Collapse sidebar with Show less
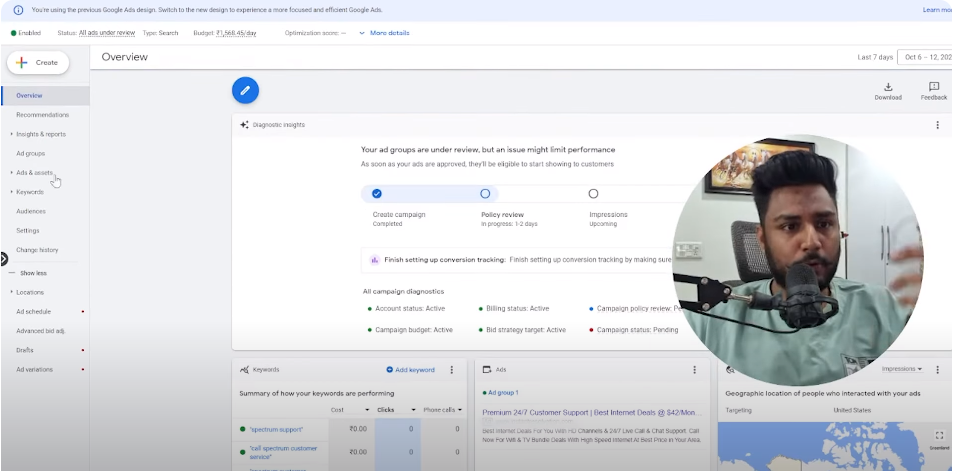Image resolution: width=953 pixels, height=471 pixels. 32,273
